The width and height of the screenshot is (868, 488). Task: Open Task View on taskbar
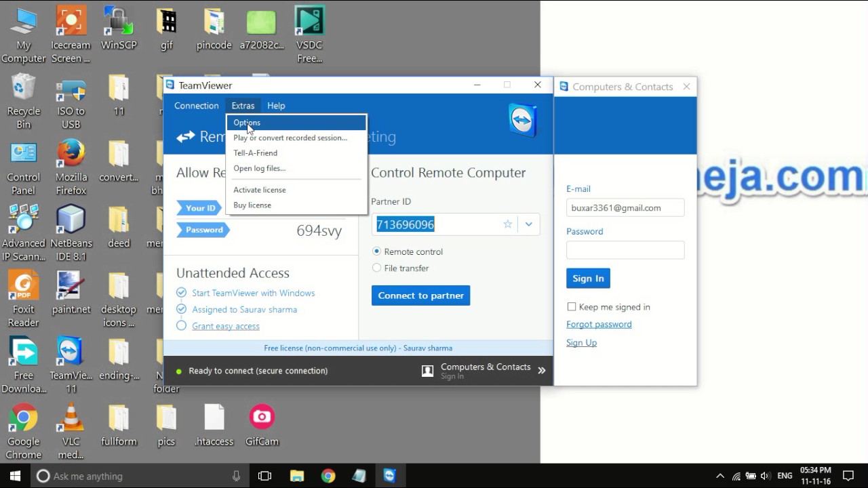click(x=265, y=476)
